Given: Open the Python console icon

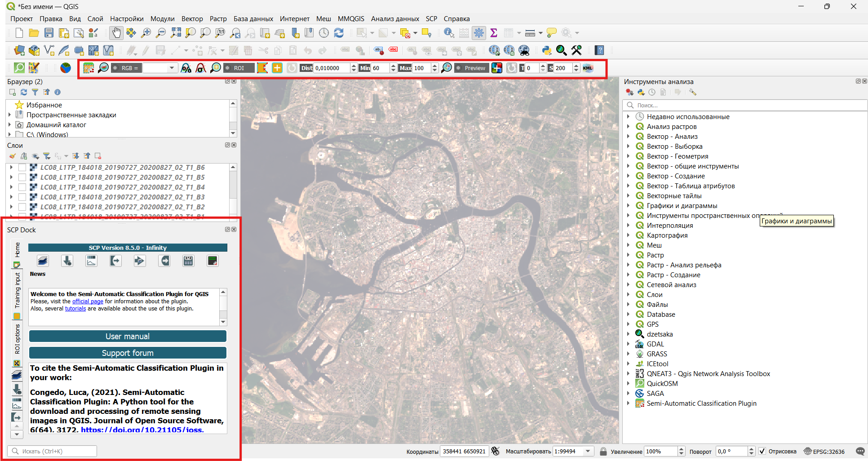Looking at the screenshot, I should [546, 50].
